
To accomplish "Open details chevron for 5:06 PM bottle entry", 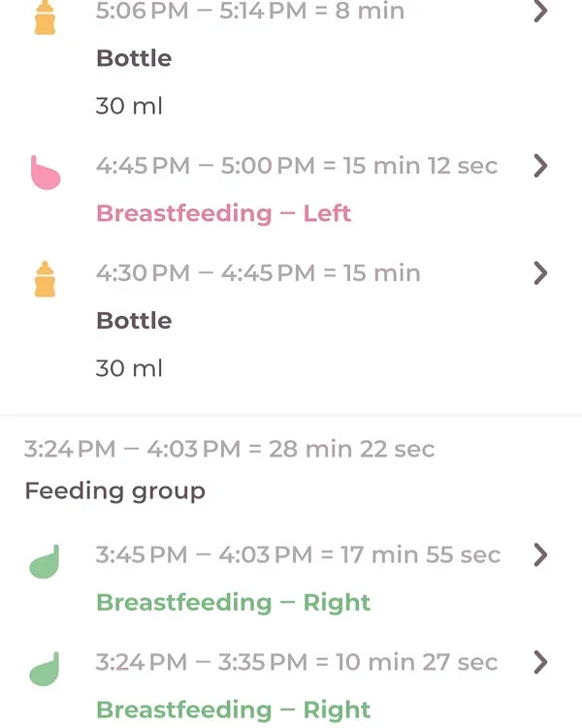I will 540,11.
